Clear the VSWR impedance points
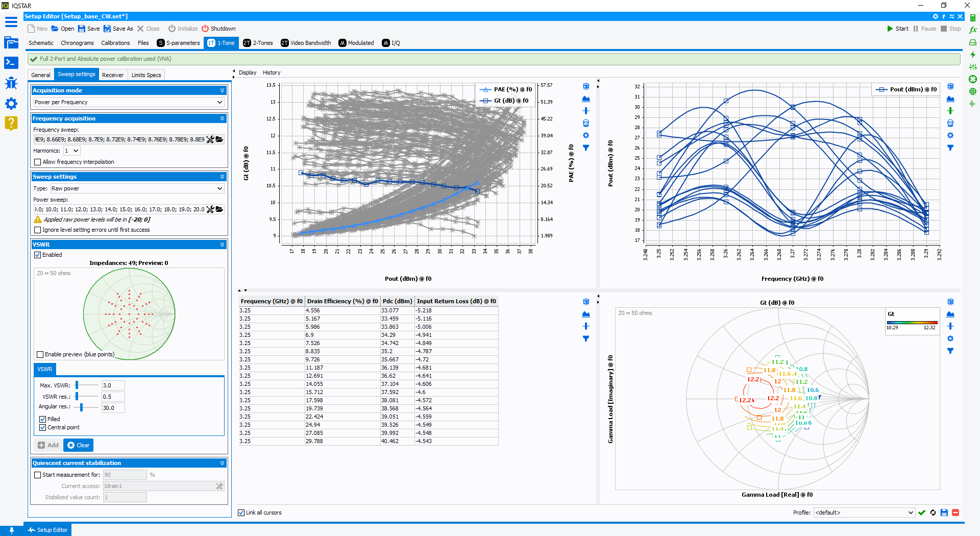980x536 pixels. pyautogui.click(x=79, y=445)
